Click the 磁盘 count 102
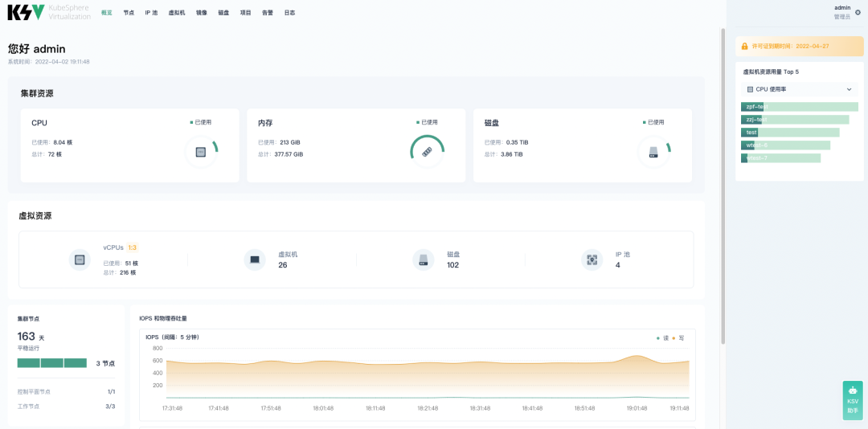Image resolution: width=868 pixels, height=429 pixels. click(452, 265)
